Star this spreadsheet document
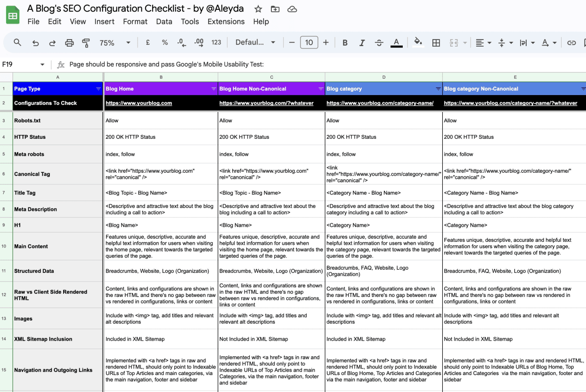 point(258,9)
